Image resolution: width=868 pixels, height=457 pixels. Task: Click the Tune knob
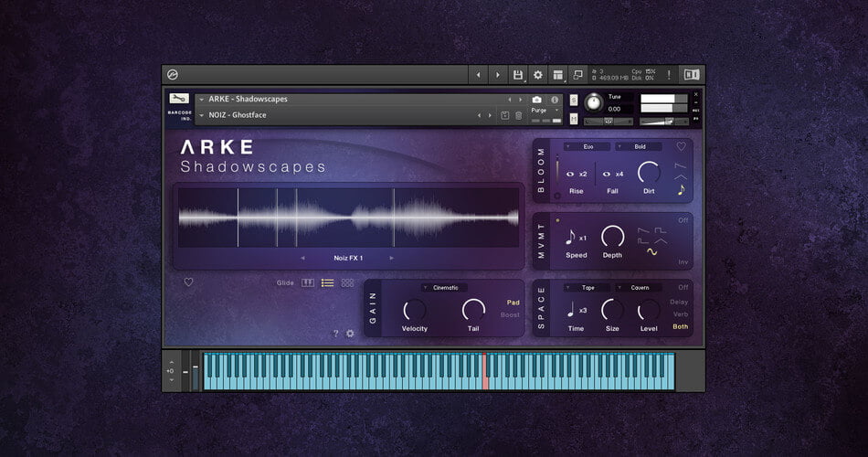click(593, 102)
